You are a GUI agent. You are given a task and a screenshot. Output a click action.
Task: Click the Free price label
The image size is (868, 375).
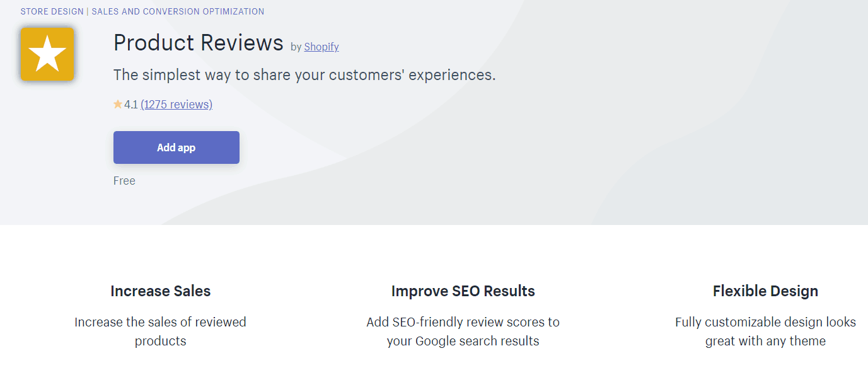[x=124, y=181]
